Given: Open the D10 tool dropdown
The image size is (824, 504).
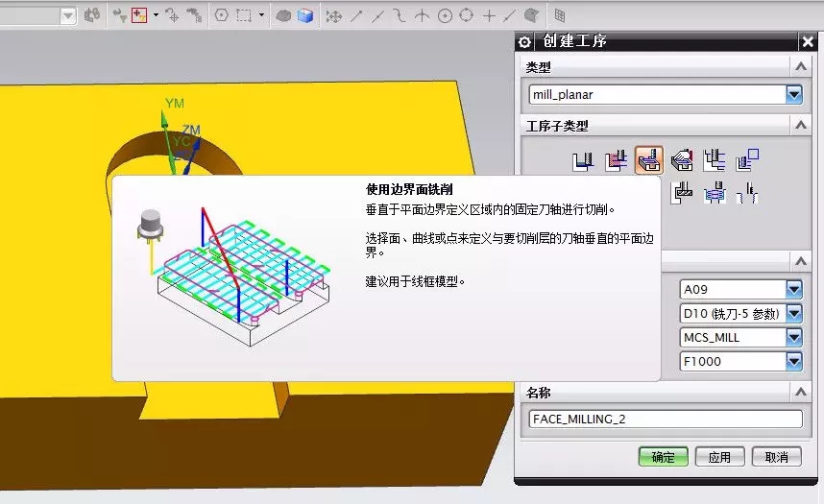Looking at the screenshot, I should click(794, 313).
